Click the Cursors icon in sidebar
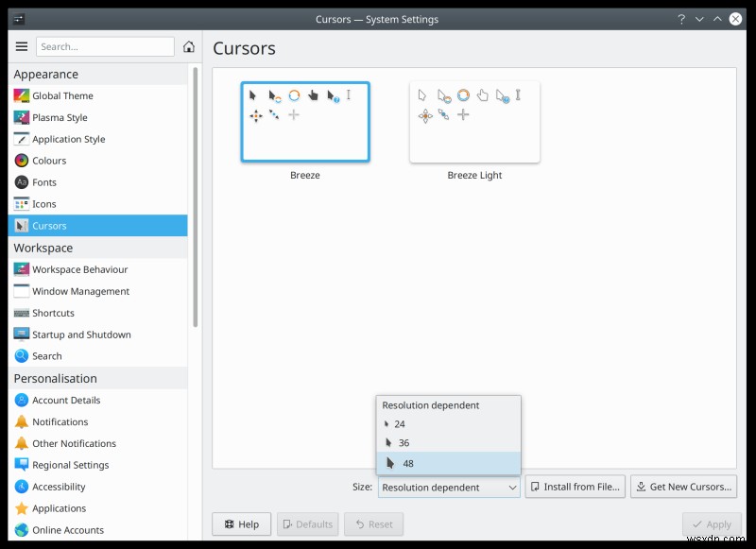The image size is (756, 549). coord(22,226)
